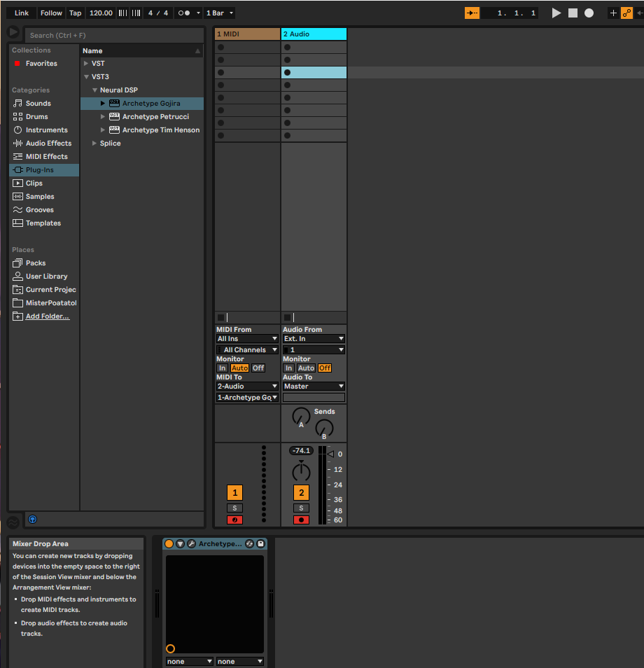Select the 2 Audio track header
Screen dimensions: 644x668
(x=314, y=34)
